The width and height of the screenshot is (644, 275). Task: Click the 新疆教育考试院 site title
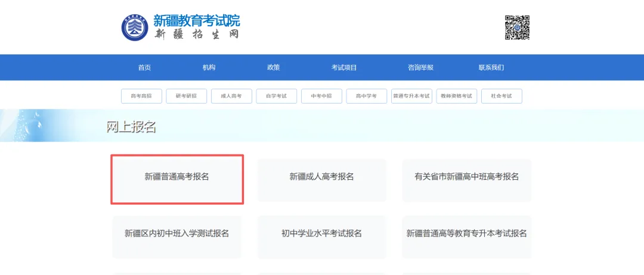click(196, 20)
